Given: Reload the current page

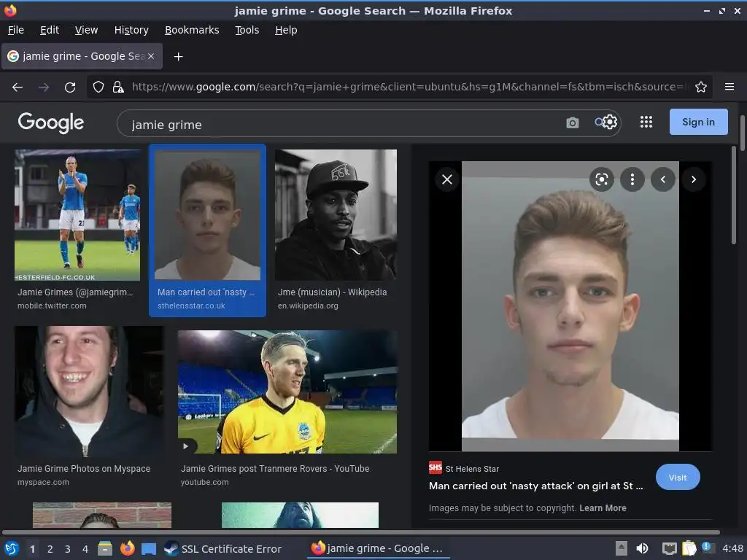Looking at the screenshot, I should click(70, 87).
